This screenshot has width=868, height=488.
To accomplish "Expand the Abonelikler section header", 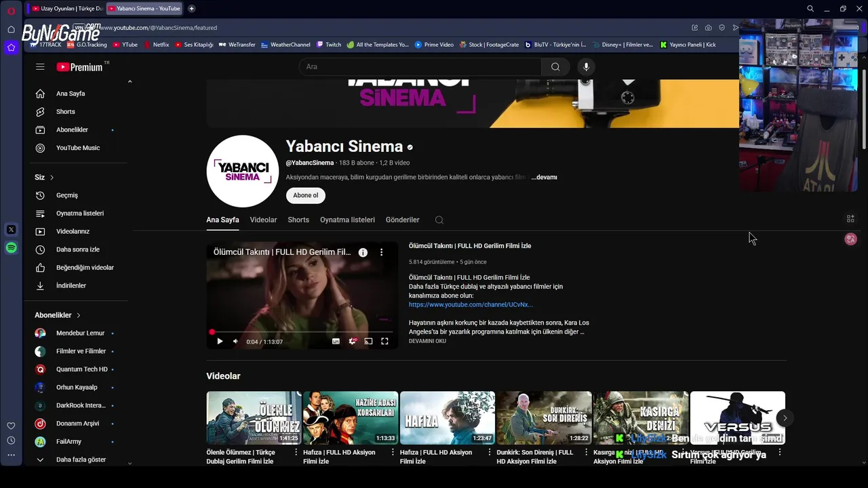I will pos(58,315).
